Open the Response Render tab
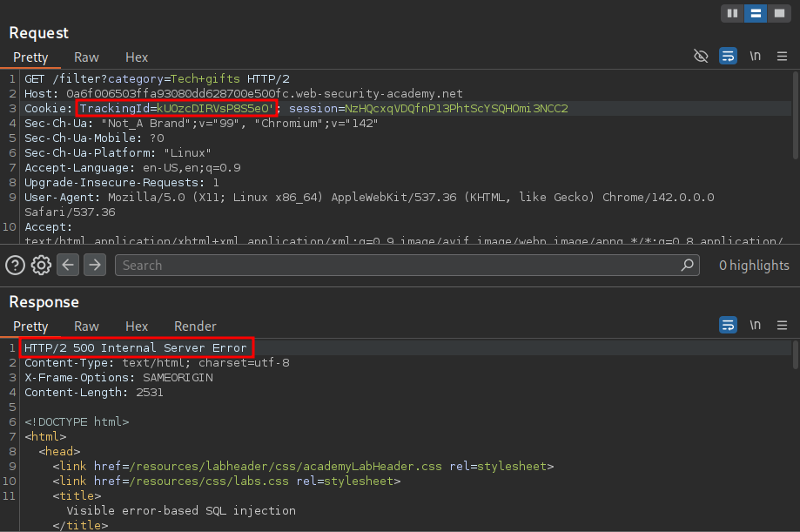Viewport: 800px width, 532px height. [195, 327]
